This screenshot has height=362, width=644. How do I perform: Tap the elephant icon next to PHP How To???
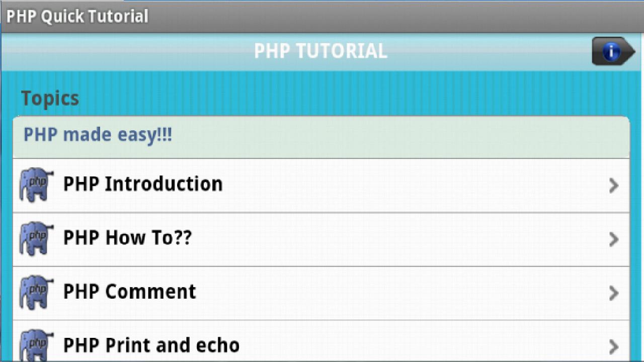click(x=36, y=239)
